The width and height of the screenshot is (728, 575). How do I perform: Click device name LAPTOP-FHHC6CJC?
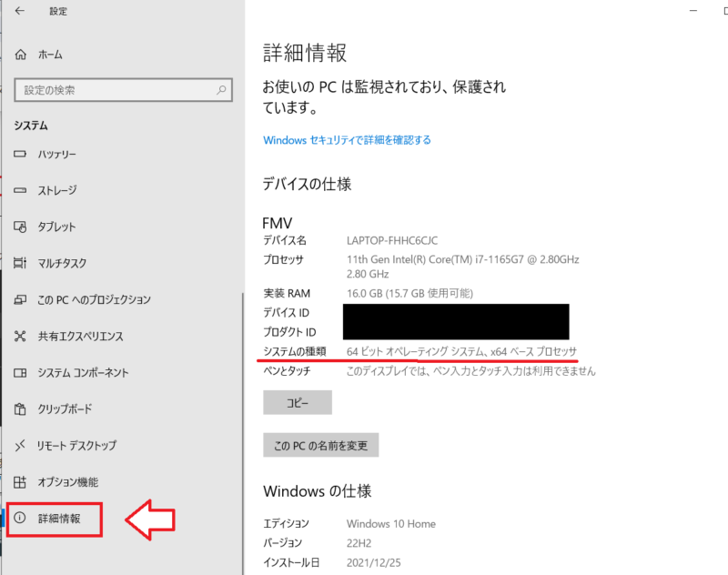[392, 240]
